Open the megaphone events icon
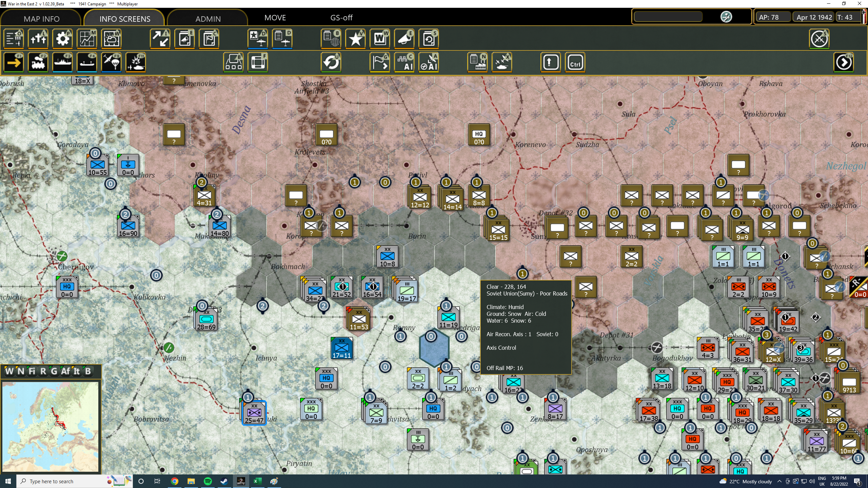This screenshot has width=868, height=488. 405,39
